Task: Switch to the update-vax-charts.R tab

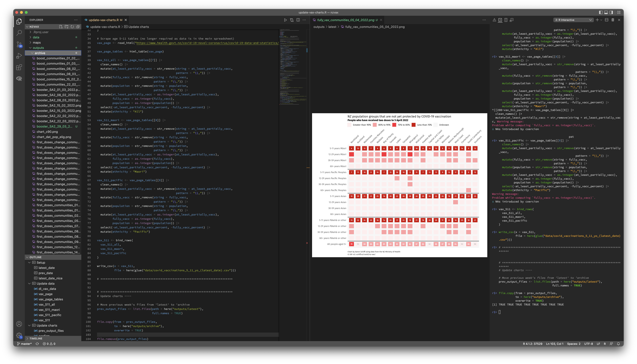Action: [x=103, y=20]
